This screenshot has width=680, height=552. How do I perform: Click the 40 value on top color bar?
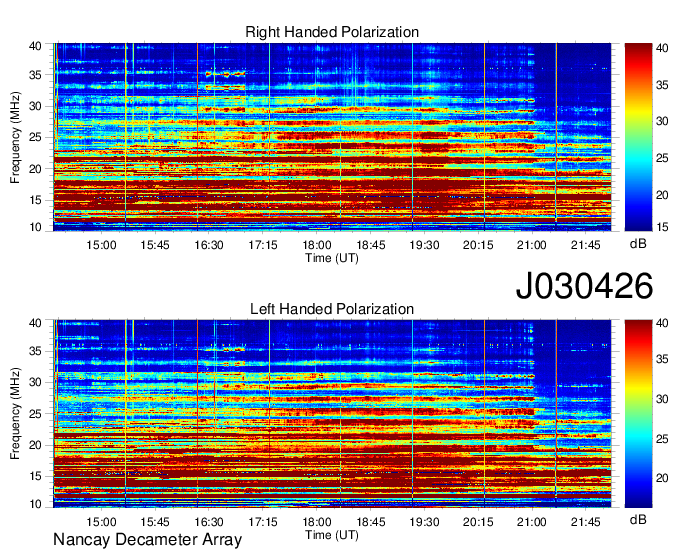click(662, 48)
